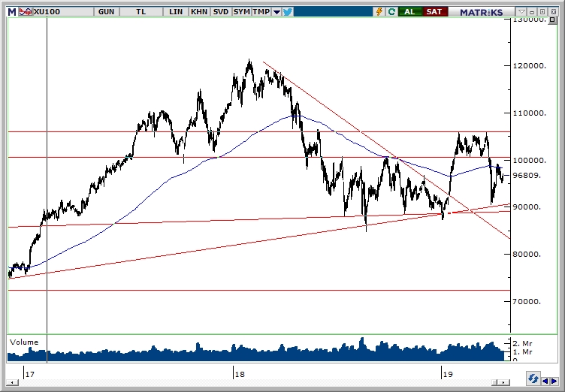Image resolution: width=565 pixels, height=392 pixels.
Task: Click the 19 year marker on time axis
Action: click(x=448, y=374)
